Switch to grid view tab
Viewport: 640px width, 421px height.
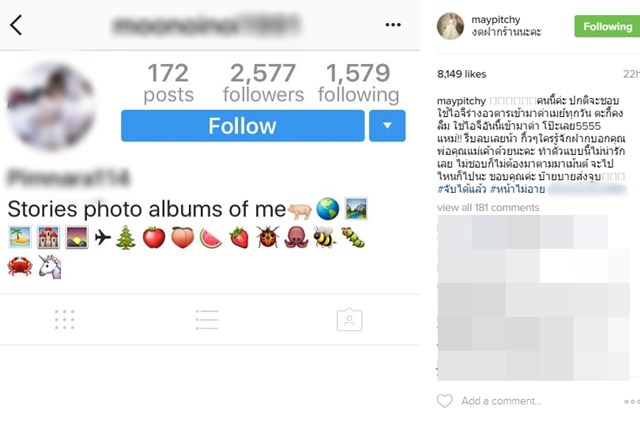(64, 319)
